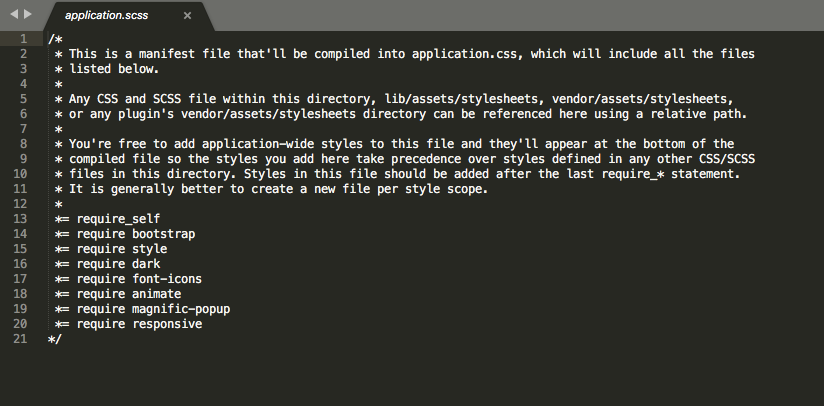Screen dimensions: 824x406
Task: Click line number 13 in gutter
Action: pos(22,219)
